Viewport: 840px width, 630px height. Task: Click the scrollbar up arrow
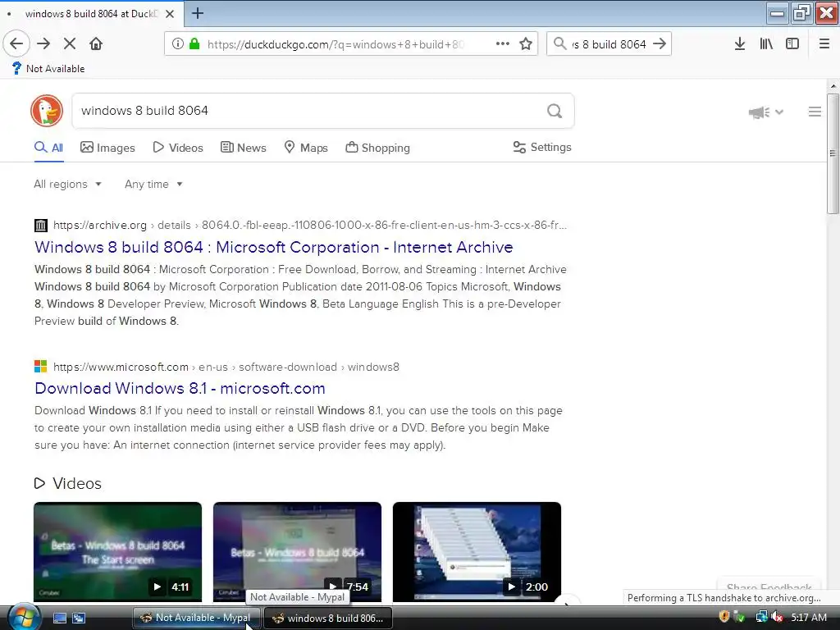point(833,85)
